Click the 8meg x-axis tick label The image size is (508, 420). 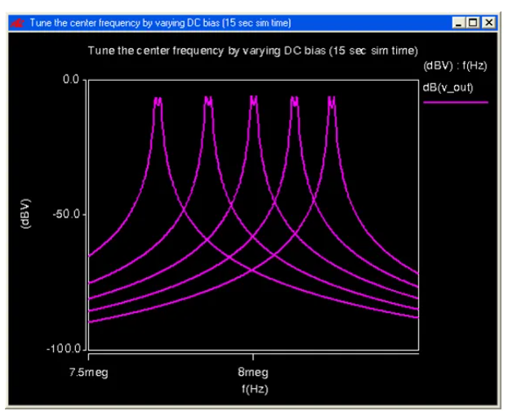[252, 370]
